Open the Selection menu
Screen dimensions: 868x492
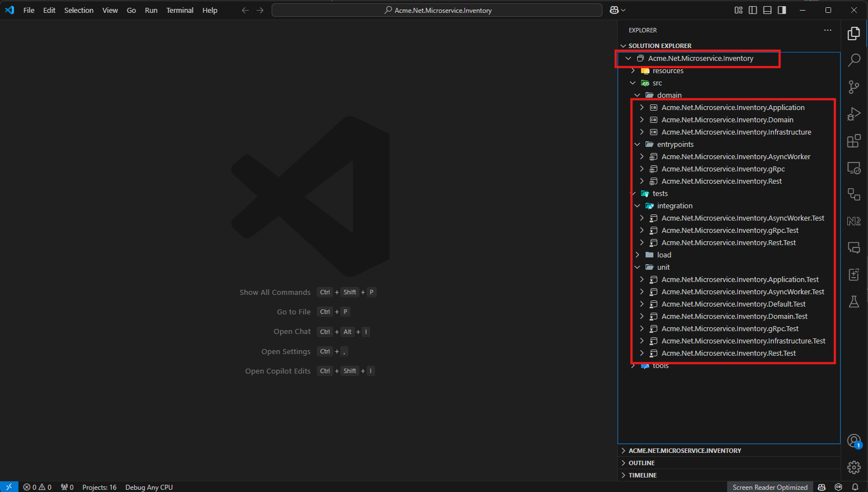click(x=79, y=10)
